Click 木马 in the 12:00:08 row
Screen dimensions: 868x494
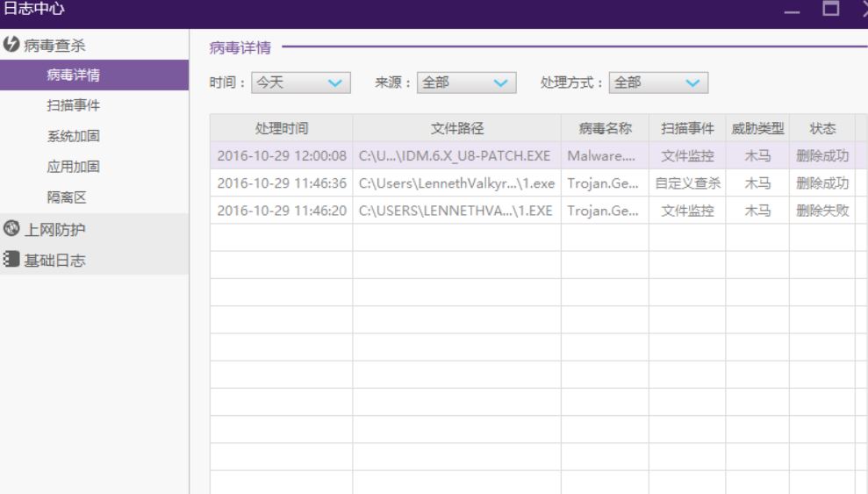point(757,156)
